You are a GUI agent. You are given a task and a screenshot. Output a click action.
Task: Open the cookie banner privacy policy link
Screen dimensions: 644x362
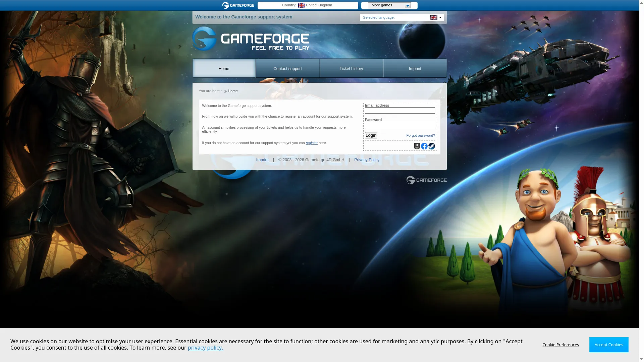tap(205, 348)
